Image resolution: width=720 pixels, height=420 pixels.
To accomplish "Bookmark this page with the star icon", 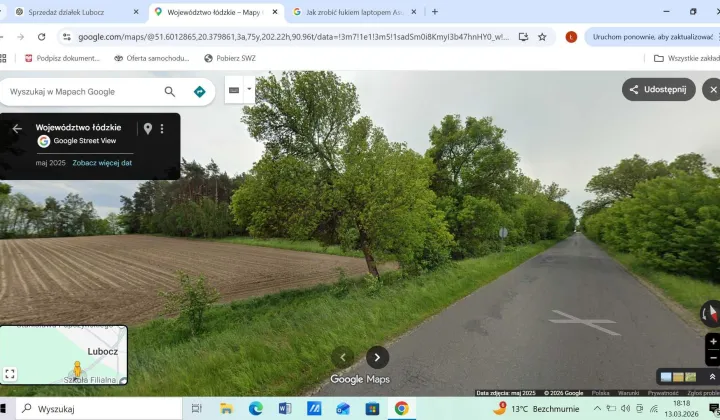I will pyautogui.click(x=542, y=37).
